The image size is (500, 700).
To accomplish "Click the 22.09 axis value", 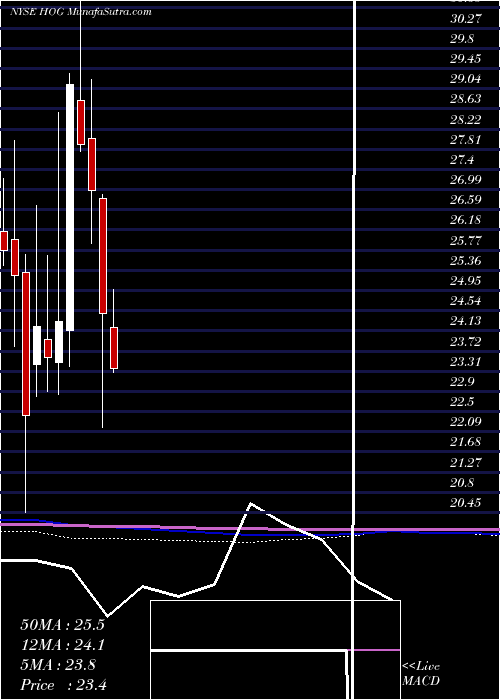I will (x=466, y=422).
